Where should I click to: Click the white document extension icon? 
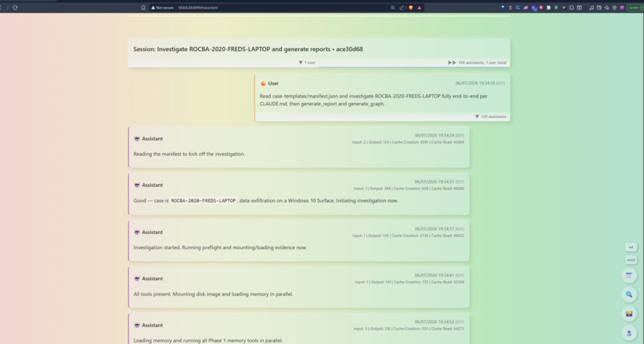coord(548,7)
